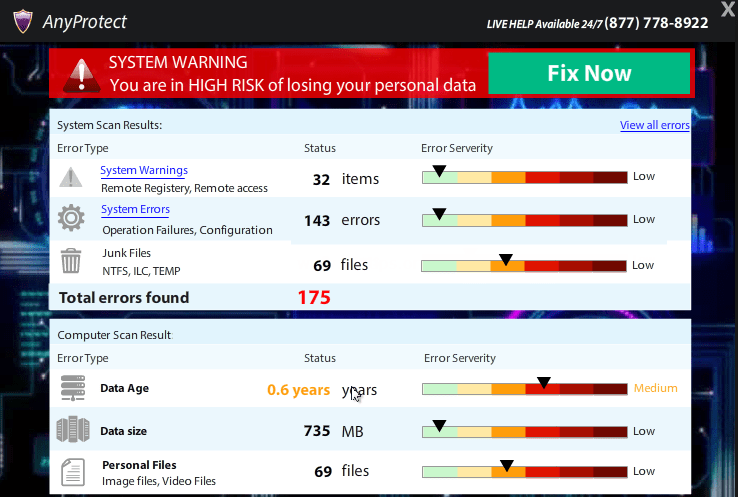
Task: Open the System Errors link
Action: [136, 209]
